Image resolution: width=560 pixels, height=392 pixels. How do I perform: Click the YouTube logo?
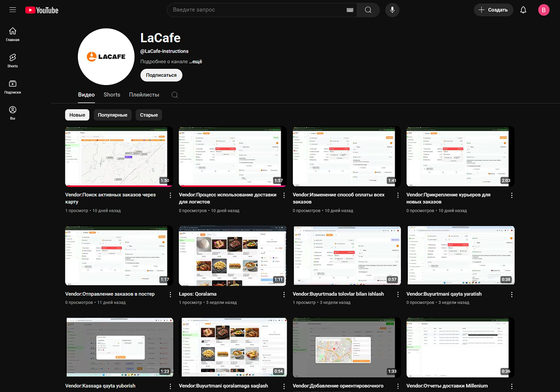(42, 10)
